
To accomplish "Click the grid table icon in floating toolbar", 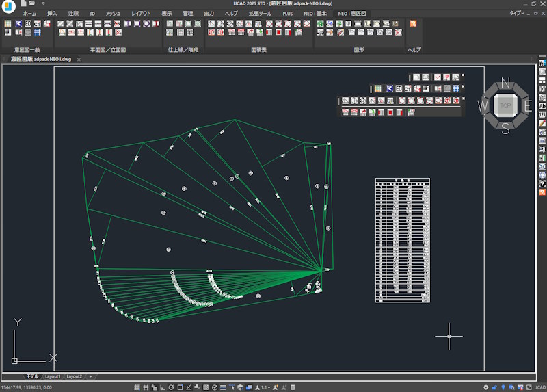I will coord(377,89).
